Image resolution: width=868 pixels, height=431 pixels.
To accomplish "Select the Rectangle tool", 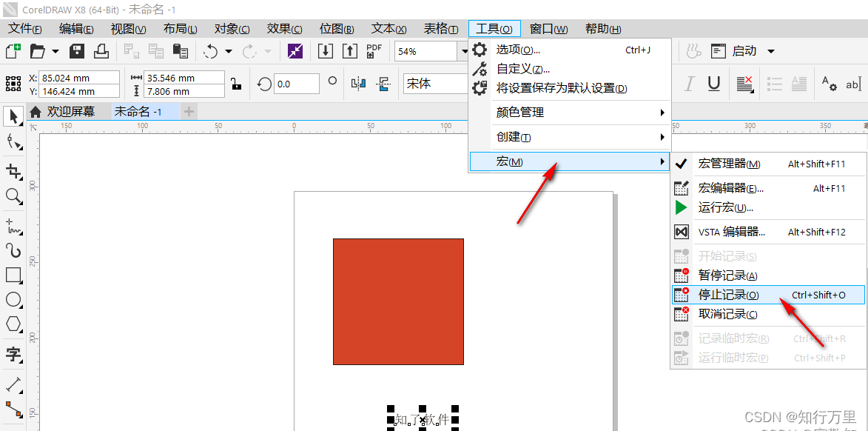I will (13, 275).
